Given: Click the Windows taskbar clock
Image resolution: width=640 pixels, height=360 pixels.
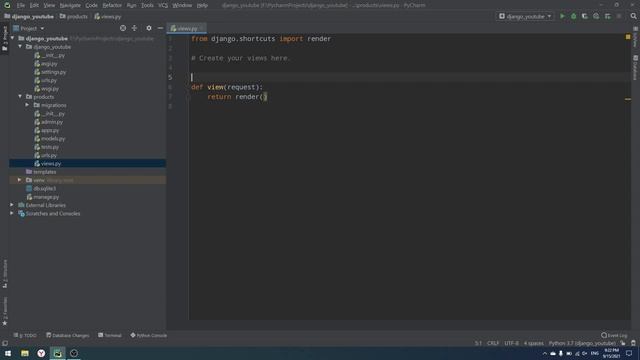Looking at the screenshot, I should coord(611,353).
